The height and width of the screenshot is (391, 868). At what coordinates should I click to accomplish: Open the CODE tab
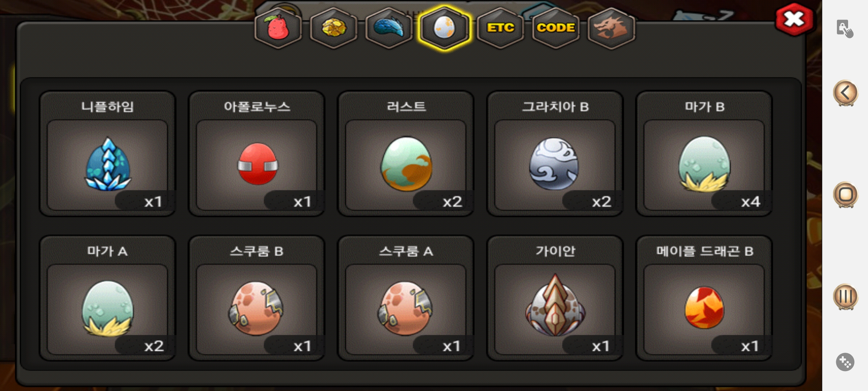pos(556,28)
